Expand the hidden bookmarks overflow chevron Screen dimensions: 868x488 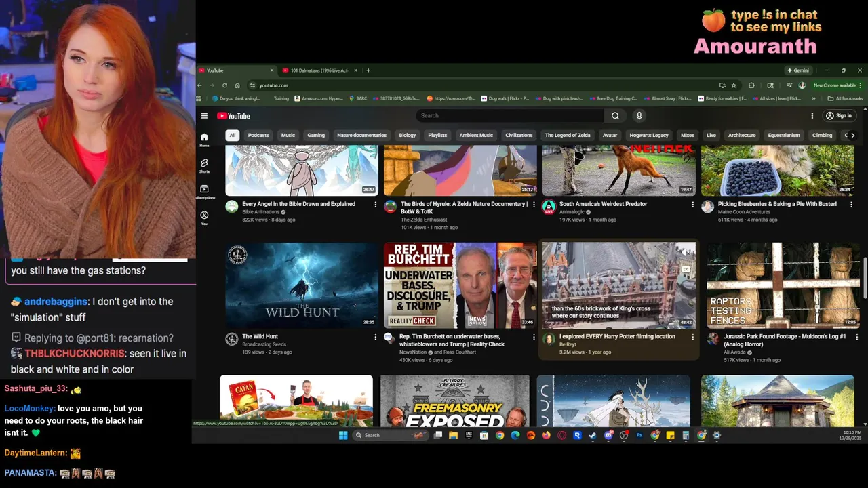[815, 98]
